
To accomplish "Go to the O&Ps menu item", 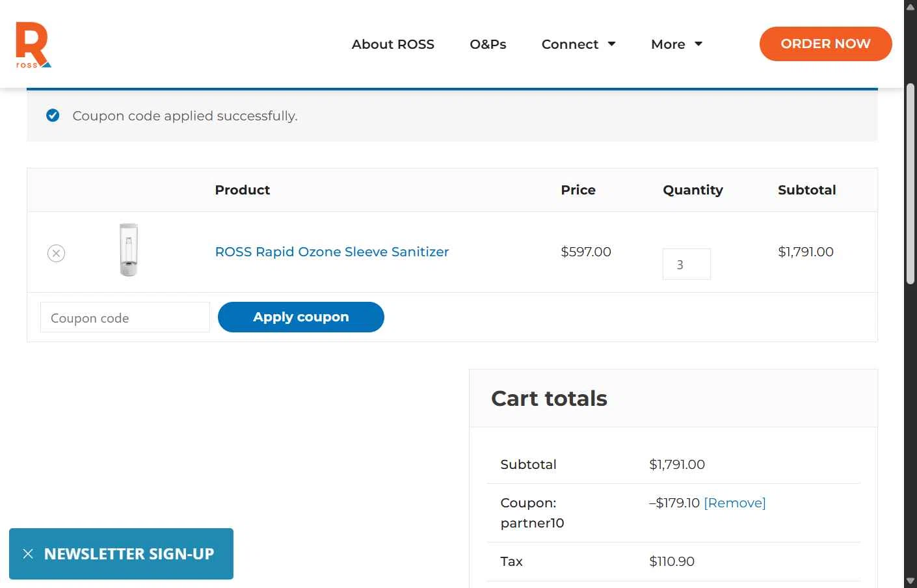I will tap(488, 44).
